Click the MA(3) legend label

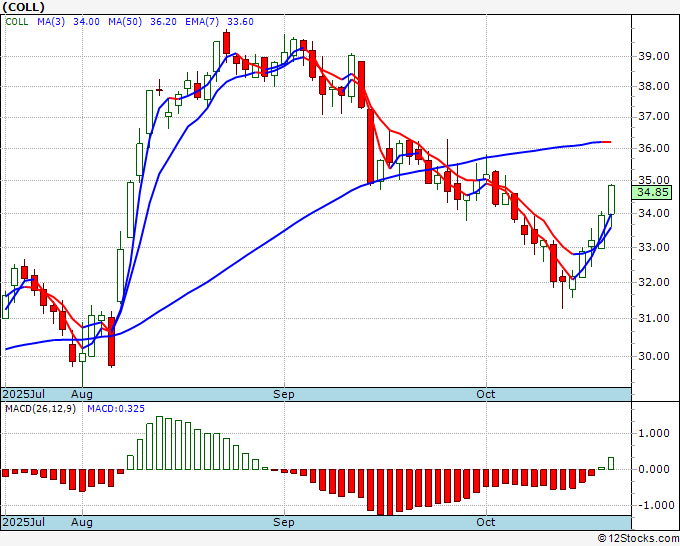(x=51, y=22)
